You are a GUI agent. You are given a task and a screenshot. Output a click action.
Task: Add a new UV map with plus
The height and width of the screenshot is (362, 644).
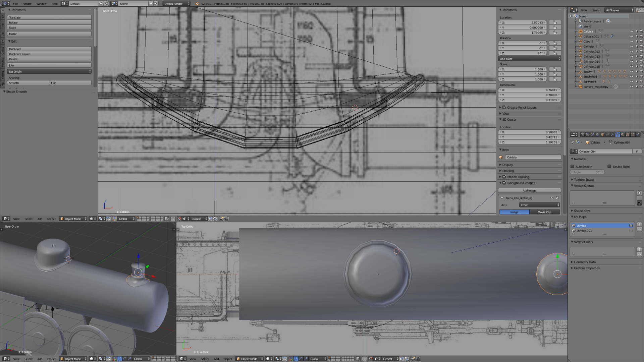639,224
